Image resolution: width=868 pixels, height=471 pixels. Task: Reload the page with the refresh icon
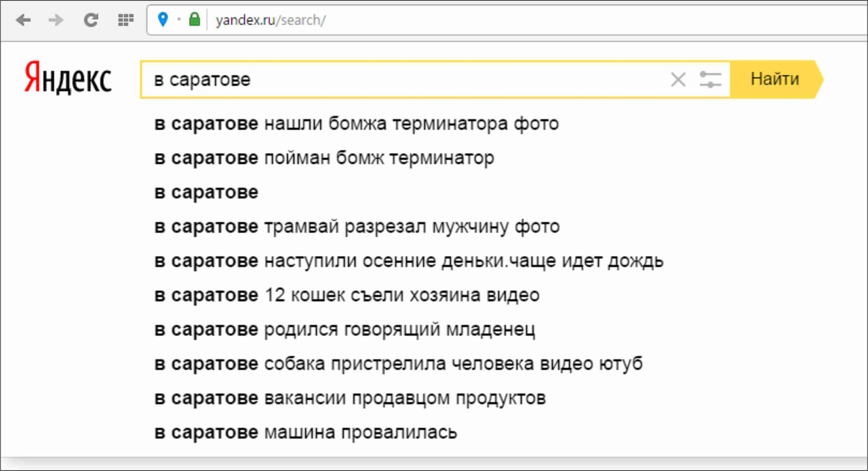click(x=91, y=20)
